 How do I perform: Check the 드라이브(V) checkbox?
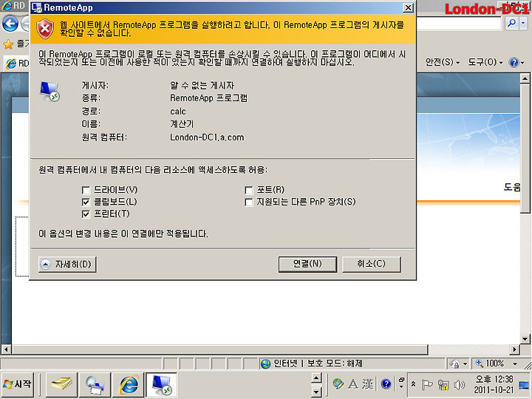pyautogui.click(x=86, y=190)
